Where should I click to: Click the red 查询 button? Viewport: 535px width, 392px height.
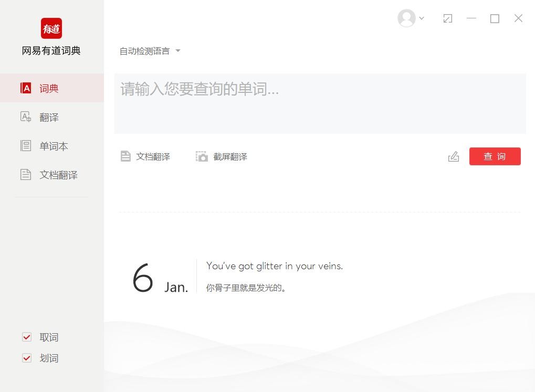point(495,156)
